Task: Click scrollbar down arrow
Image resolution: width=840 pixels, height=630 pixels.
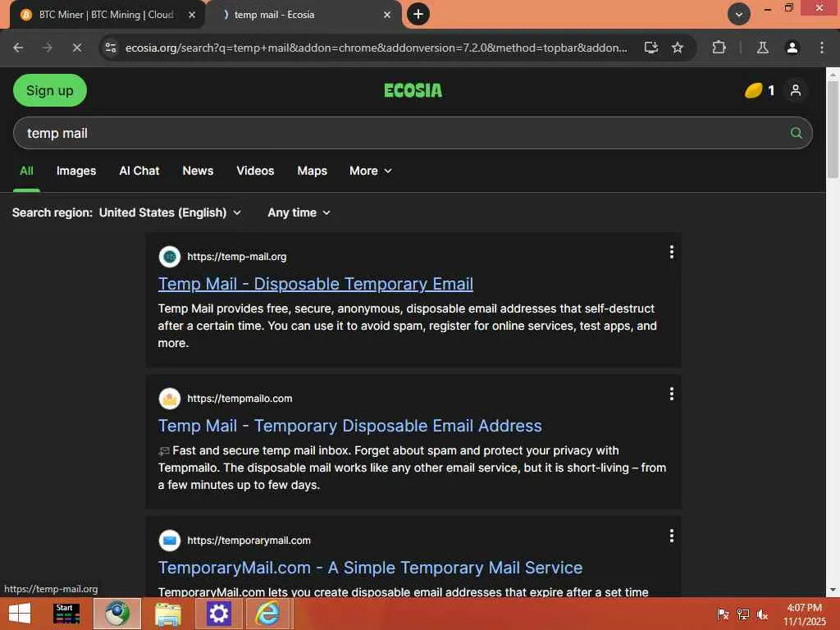Action: click(833, 590)
